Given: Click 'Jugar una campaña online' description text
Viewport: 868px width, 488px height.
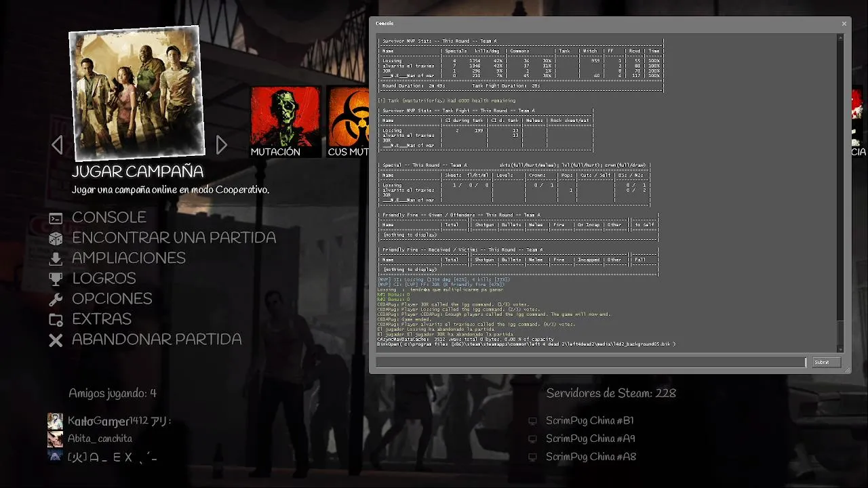Looking at the screenshot, I should coord(170,190).
